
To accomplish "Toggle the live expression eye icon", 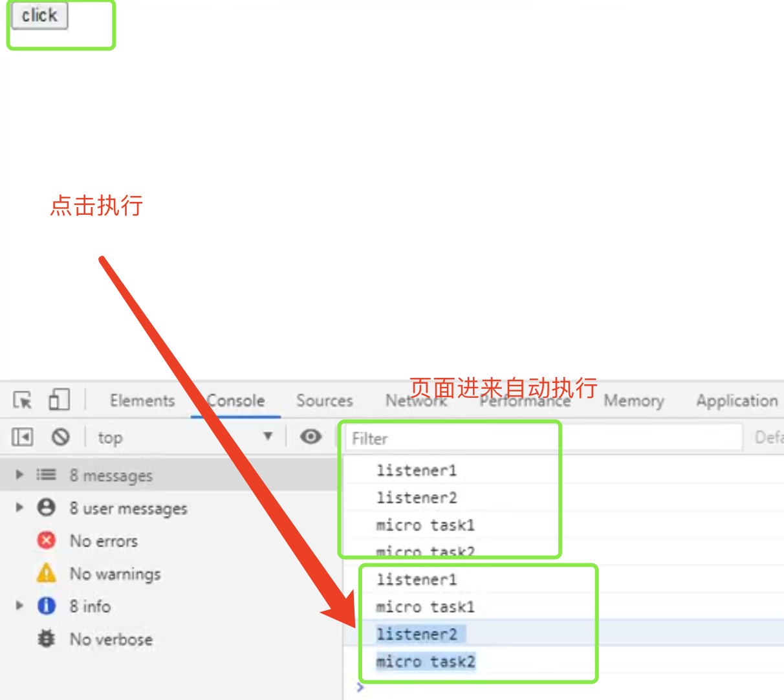I will click(310, 437).
